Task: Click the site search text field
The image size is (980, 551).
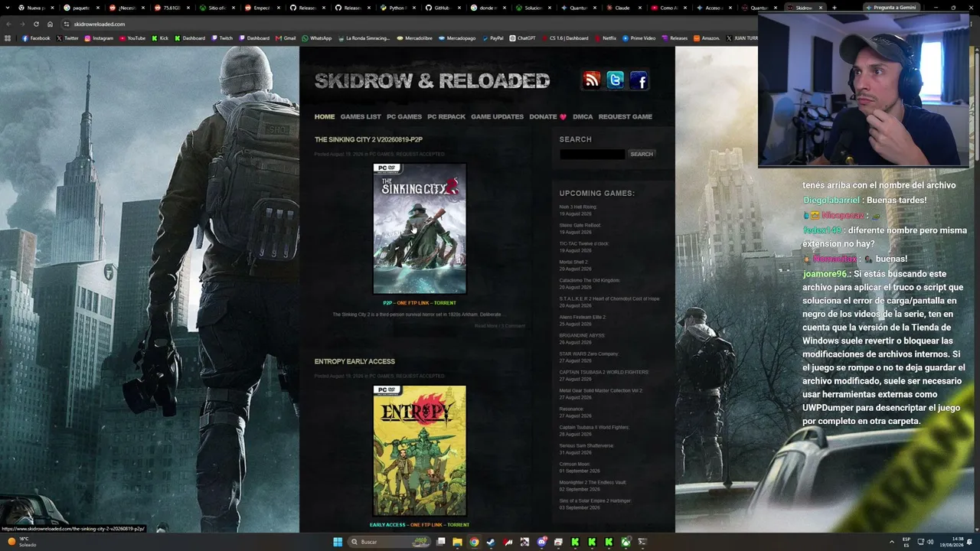Action: click(592, 154)
